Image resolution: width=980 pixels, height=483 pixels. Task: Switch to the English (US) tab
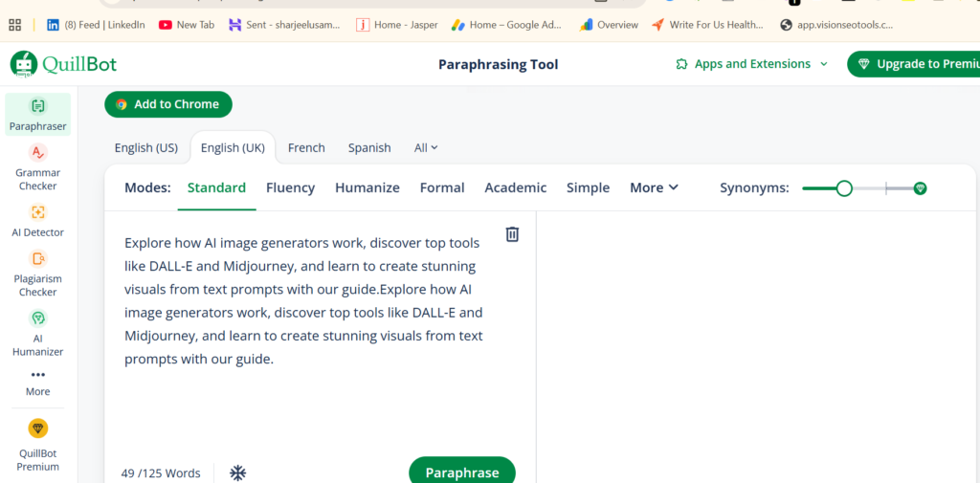145,147
